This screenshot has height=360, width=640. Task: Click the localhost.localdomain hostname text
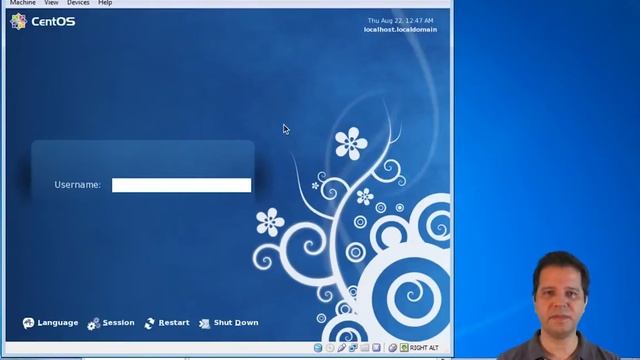pyautogui.click(x=400, y=29)
